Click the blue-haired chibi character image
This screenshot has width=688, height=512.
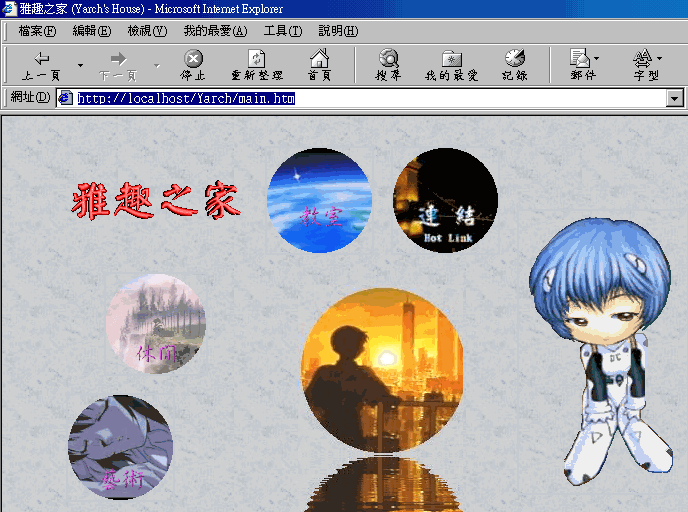[600, 351]
